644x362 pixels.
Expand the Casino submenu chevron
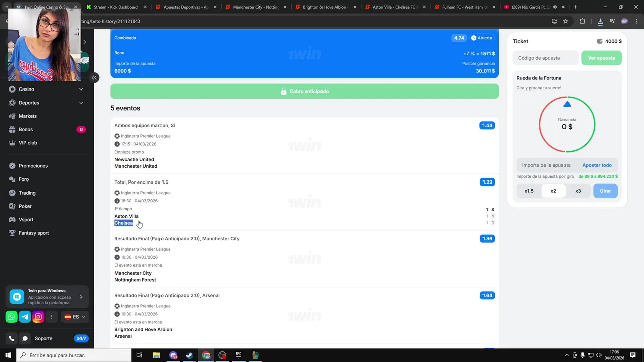[x=81, y=89]
